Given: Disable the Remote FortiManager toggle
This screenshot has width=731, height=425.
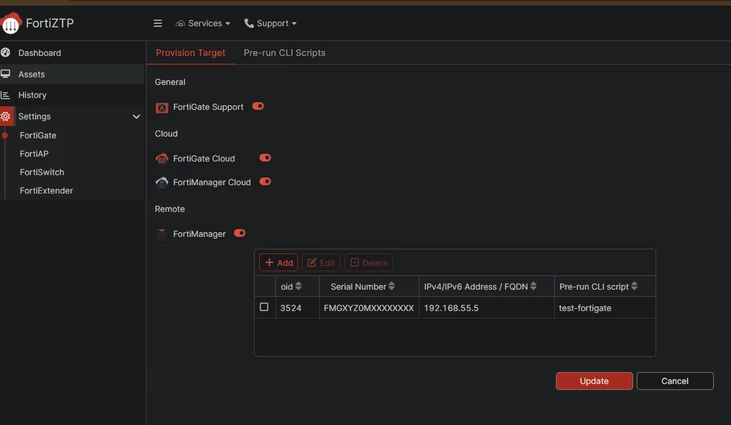Looking at the screenshot, I should pyautogui.click(x=240, y=233).
